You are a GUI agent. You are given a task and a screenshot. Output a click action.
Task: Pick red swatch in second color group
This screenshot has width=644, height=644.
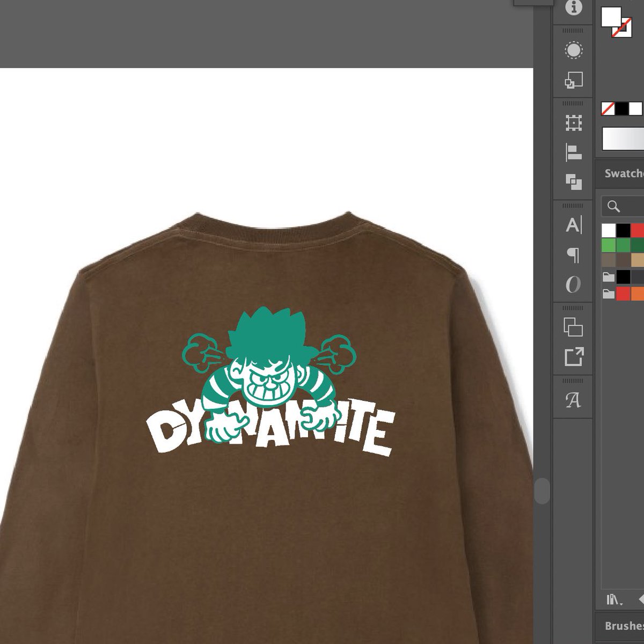[623, 294]
